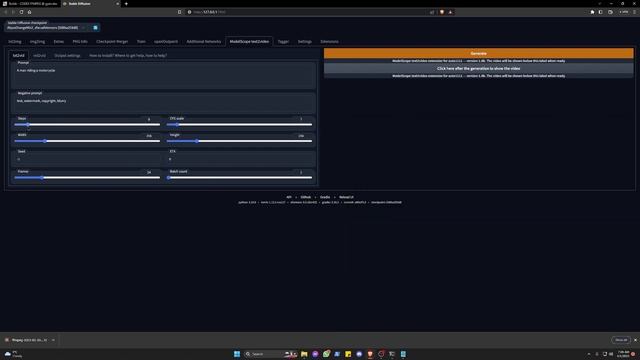
Task: Open the Train tab
Action: (x=141, y=42)
